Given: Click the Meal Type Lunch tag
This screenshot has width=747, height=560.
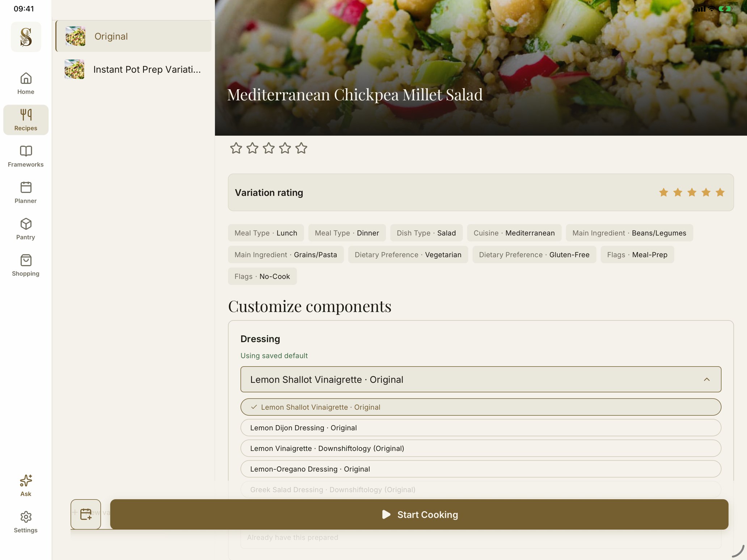Looking at the screenshot, I should pyautogui.click(x=266, y=233).
